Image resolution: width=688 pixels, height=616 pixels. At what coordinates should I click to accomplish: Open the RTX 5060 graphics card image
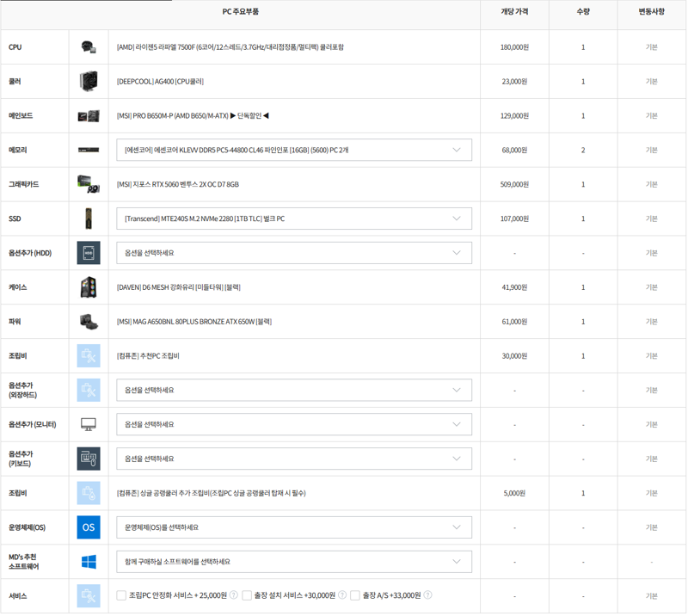click(x=89, y=184)
